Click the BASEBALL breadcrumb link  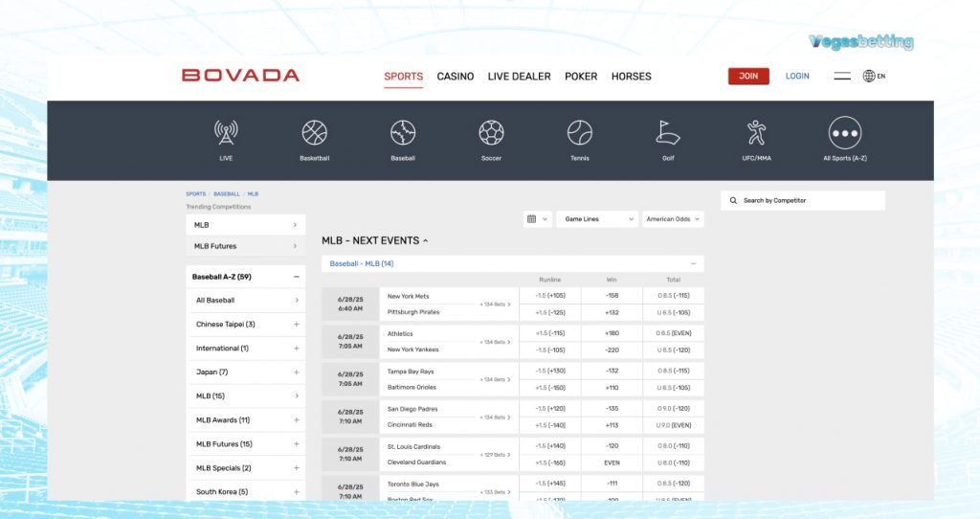[x=227, y=193]
